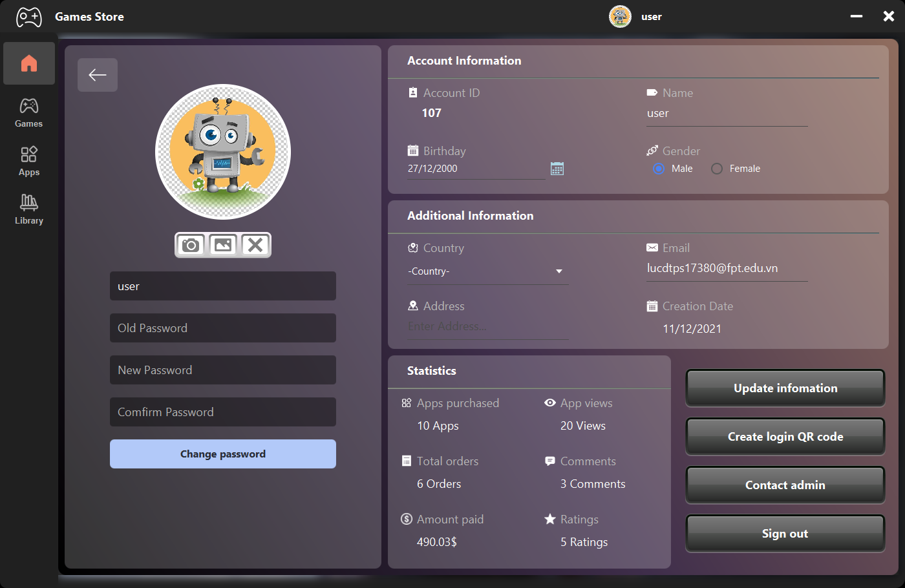Click the Account Information heading

pyautogui.click(x=464, y=61)
